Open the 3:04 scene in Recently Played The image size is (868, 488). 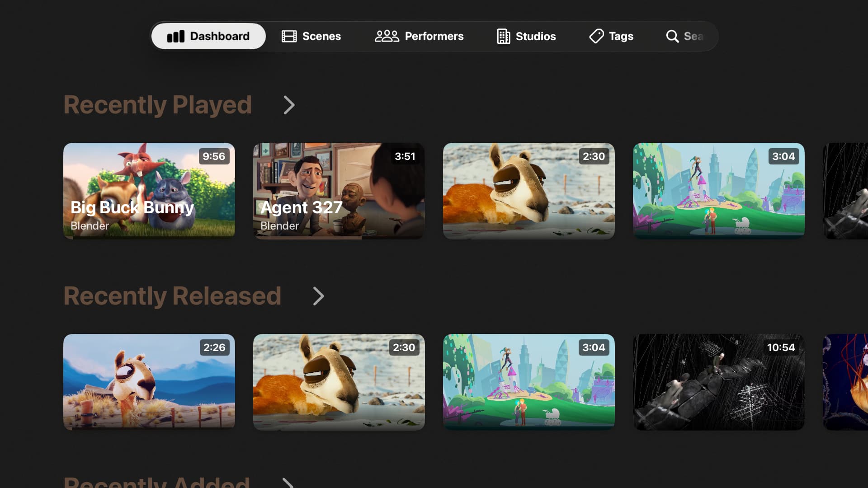coord(719,191)
